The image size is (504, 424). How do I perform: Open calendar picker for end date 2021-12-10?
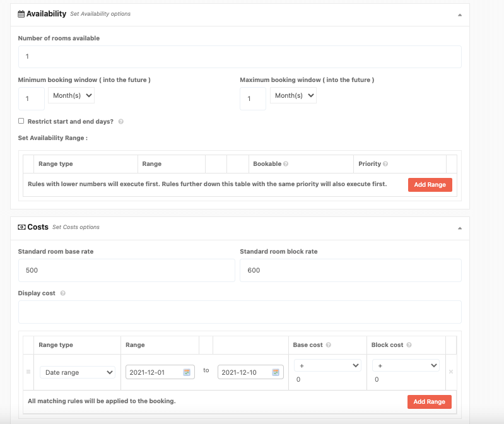276,372
